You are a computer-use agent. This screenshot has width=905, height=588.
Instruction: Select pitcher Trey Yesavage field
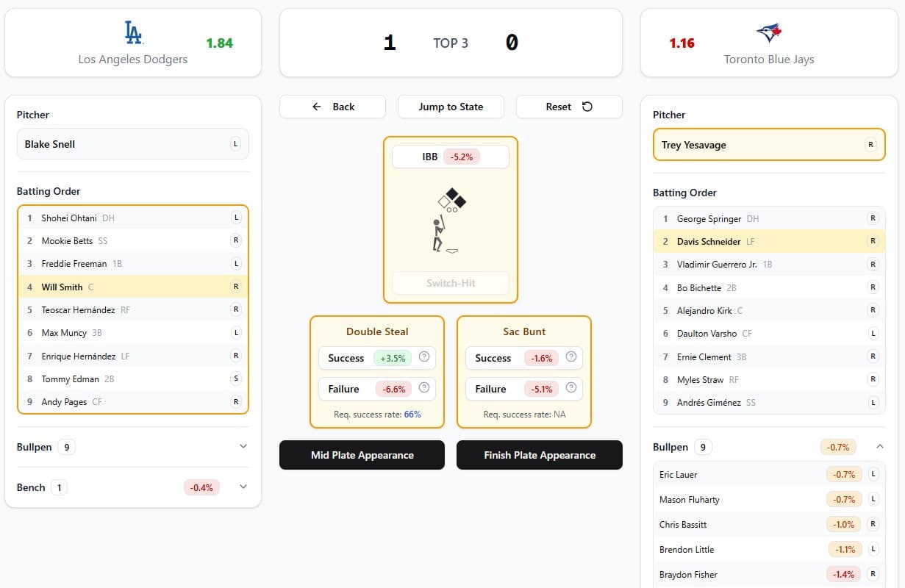(x=768, y=145)
